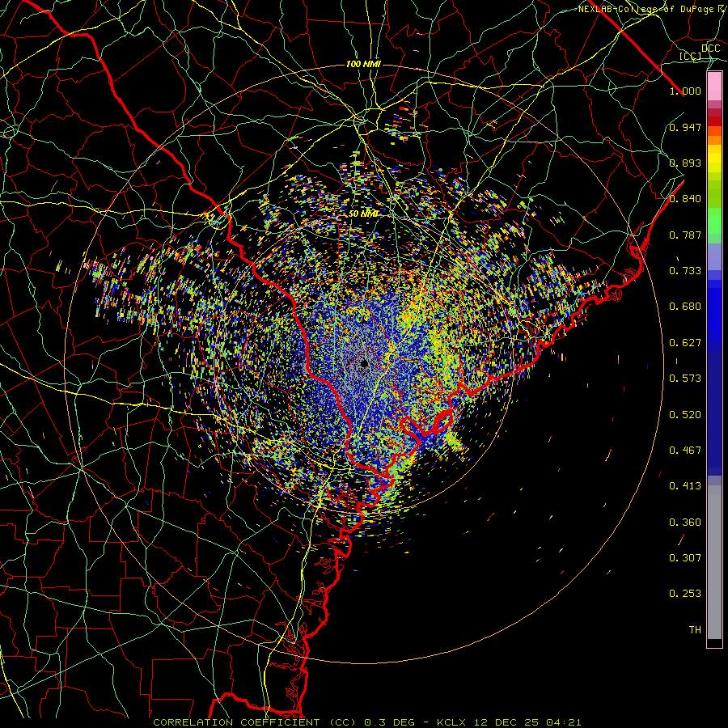
Task: Click the [CC] product label
Action: pos(691,56)
